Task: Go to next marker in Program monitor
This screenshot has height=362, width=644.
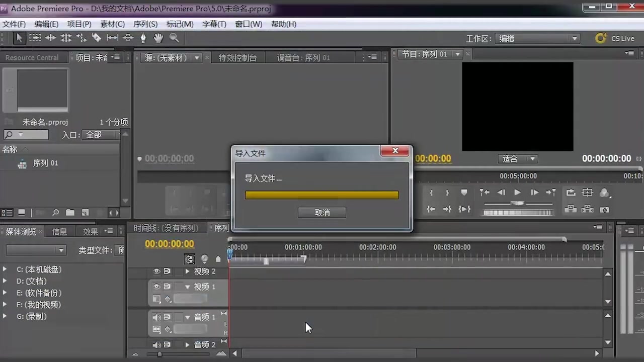Action: 551,193
